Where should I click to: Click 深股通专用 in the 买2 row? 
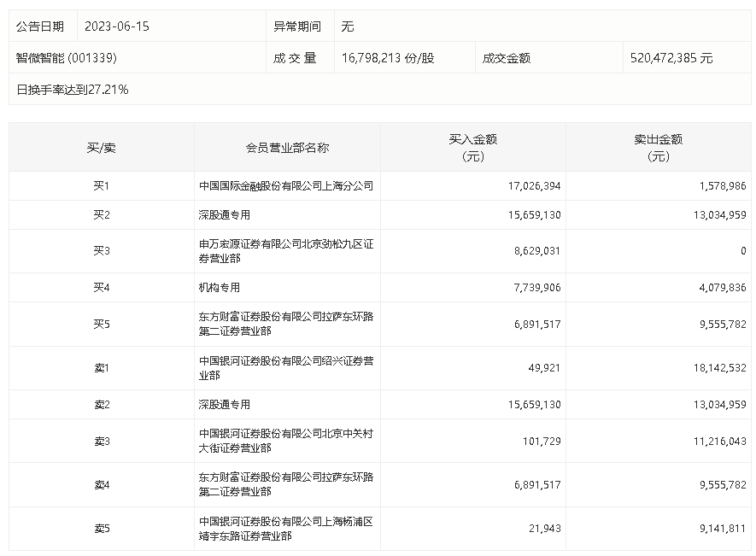point(224,214)
